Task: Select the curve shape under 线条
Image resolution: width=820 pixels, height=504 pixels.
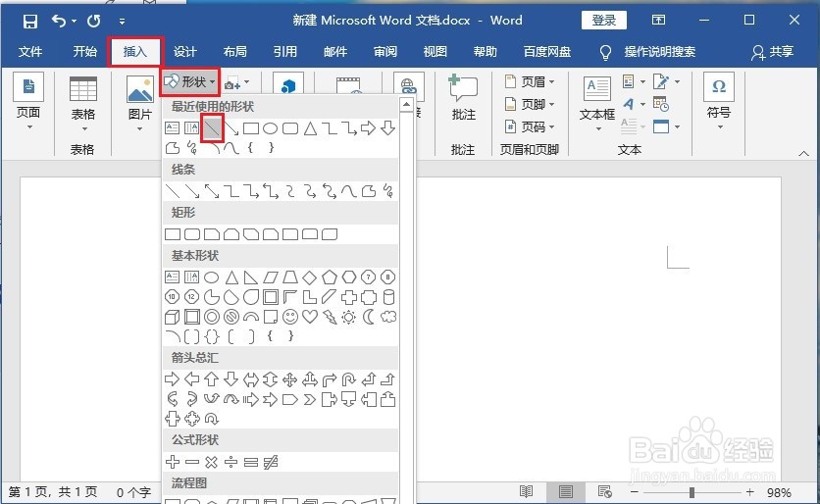Action: pos(348,191)
